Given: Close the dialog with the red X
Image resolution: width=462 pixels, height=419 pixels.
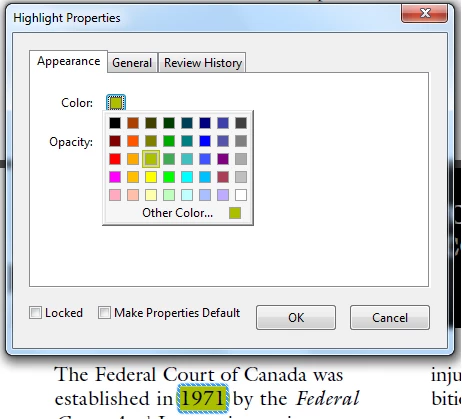Looking at the screenshot, I should point(424,14).
